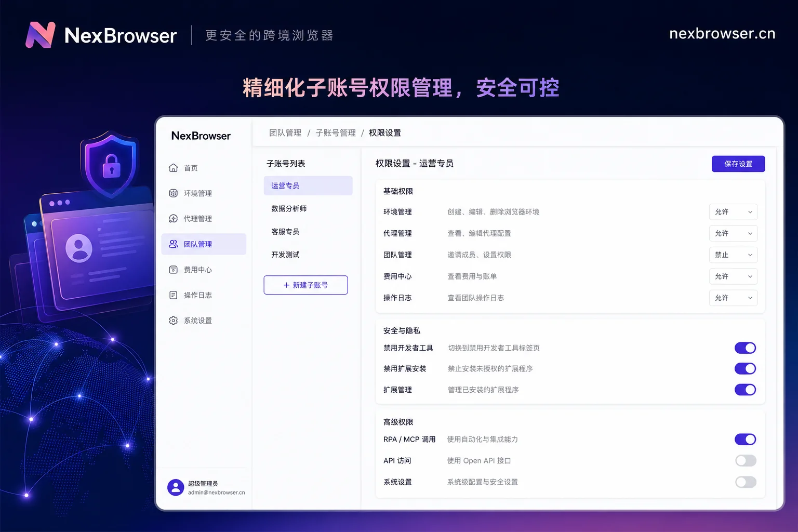Open 费用中心 in the sidebar menu

click(204, 270)
